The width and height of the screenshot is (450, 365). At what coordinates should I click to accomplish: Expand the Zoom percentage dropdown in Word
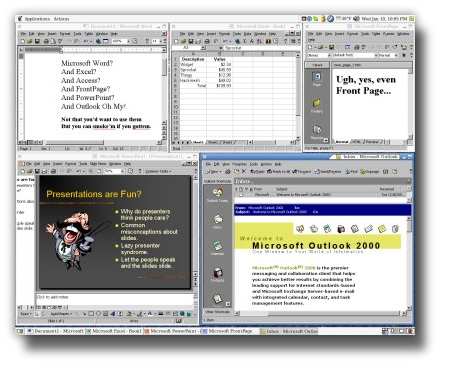point(129,41)
